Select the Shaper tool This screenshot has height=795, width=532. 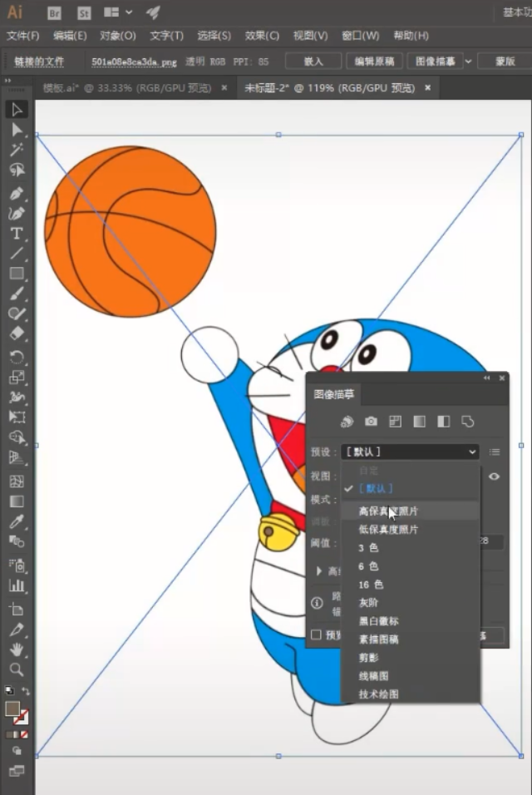pos(17,314)
